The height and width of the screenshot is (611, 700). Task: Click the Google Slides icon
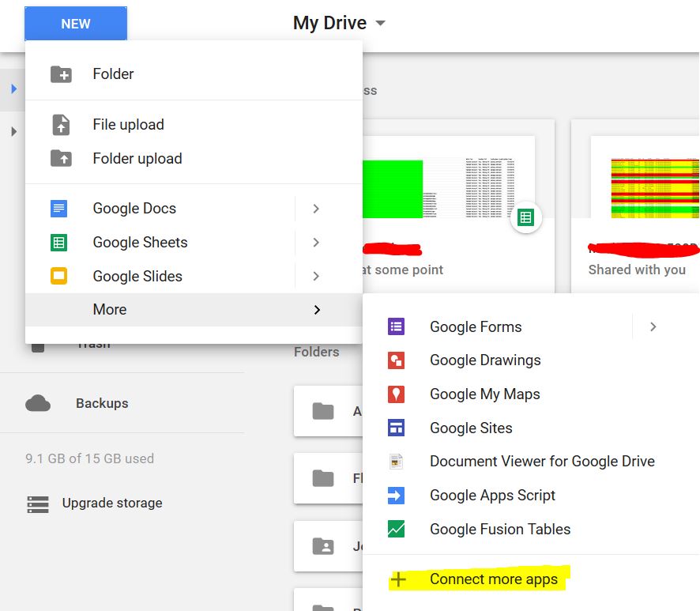point(59,276)
